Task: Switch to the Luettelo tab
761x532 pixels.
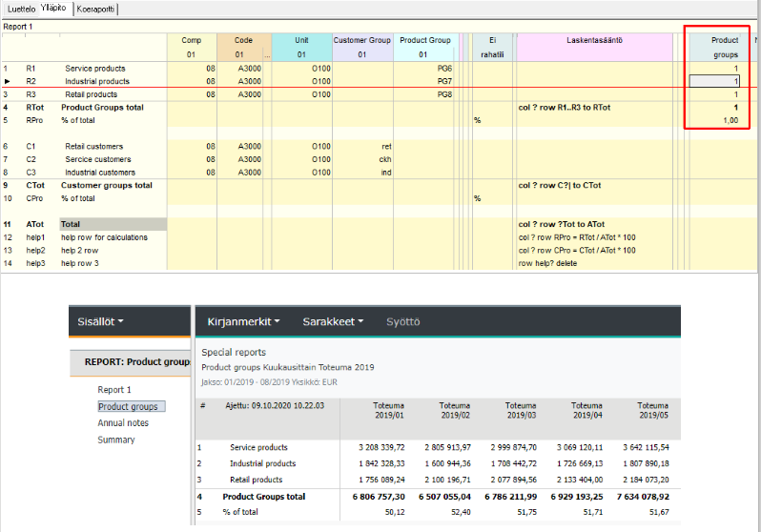Action: 22,8
